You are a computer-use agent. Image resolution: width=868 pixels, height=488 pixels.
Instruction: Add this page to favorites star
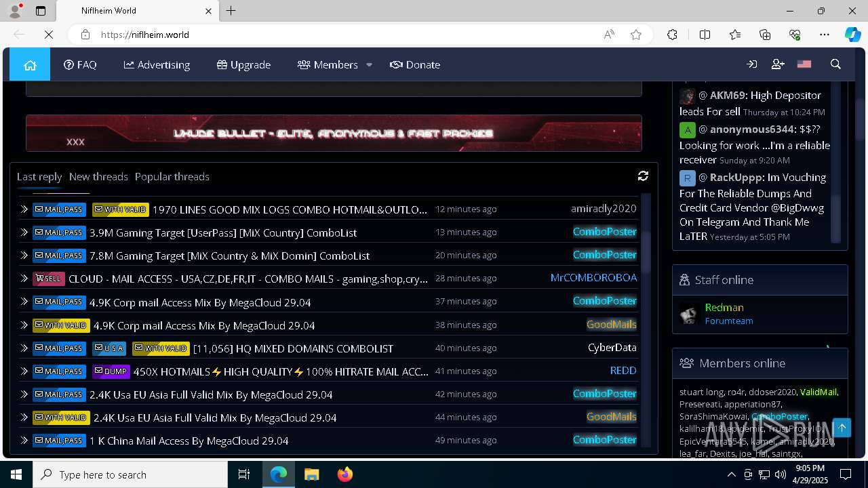coord(636,35)
